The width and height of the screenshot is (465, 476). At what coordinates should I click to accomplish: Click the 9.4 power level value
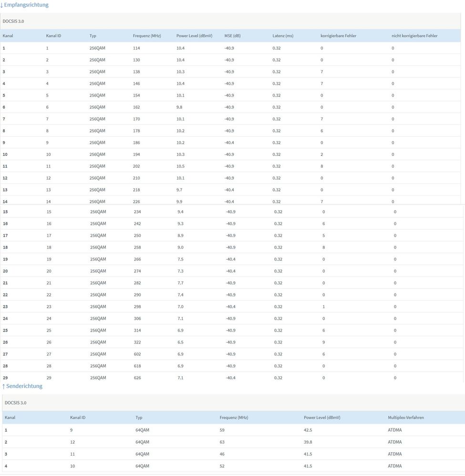(181, 212)
